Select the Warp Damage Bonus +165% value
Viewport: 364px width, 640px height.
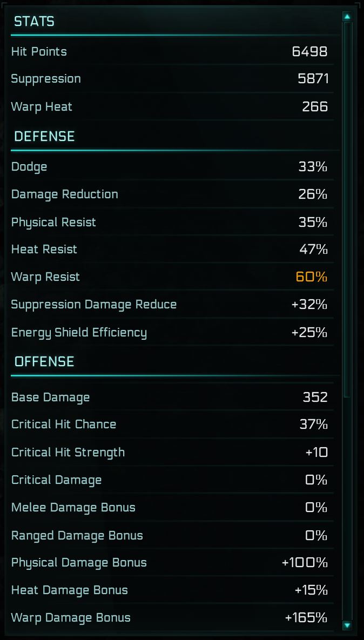(x=306, y=618)
